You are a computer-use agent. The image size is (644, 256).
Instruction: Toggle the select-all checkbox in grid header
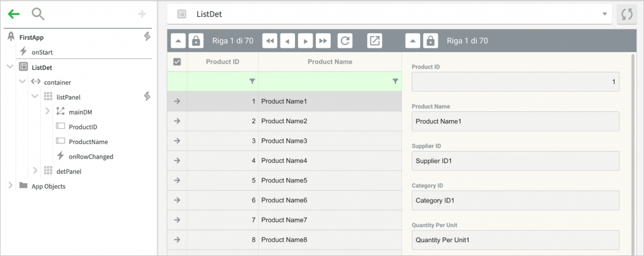(x=177, y=62)
